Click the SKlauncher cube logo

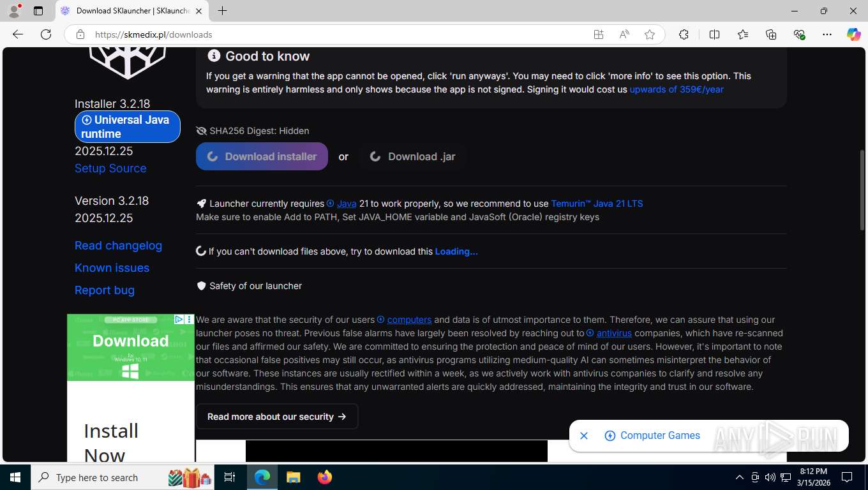point(128,63)
